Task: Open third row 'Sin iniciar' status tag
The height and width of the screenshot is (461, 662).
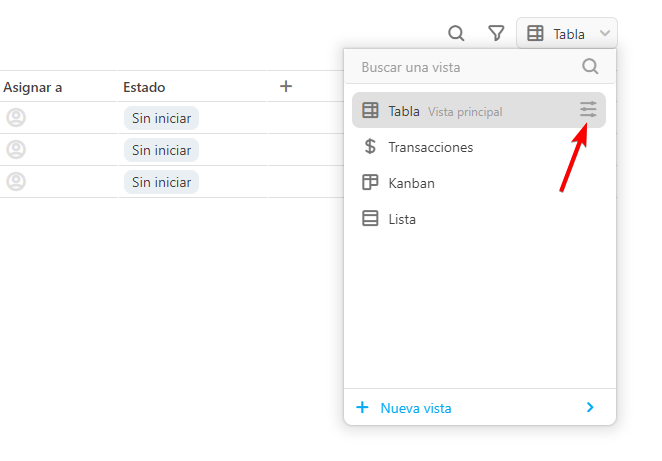Action: [161, 182]
